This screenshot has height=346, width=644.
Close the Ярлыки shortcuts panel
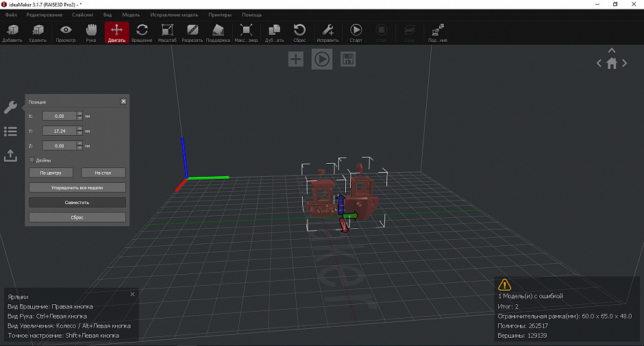[132, 294]
